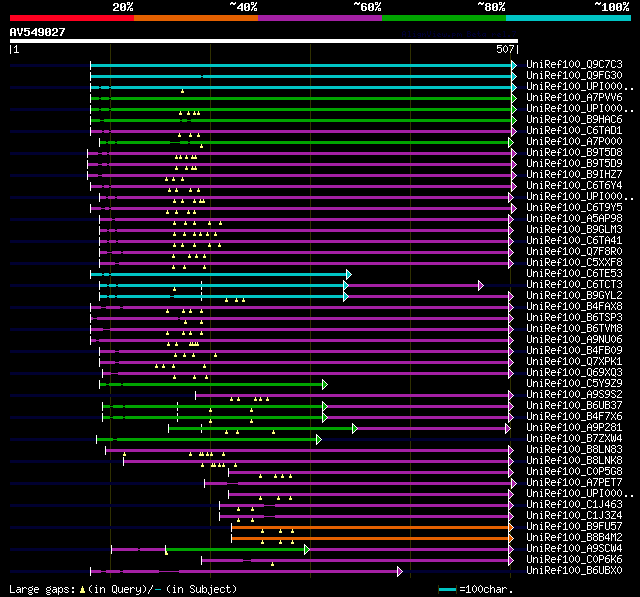Click the orange ~40% identity legend segment
Viewport: 640px width, 597px height.
pyautogui.click(x=196, y=18)
